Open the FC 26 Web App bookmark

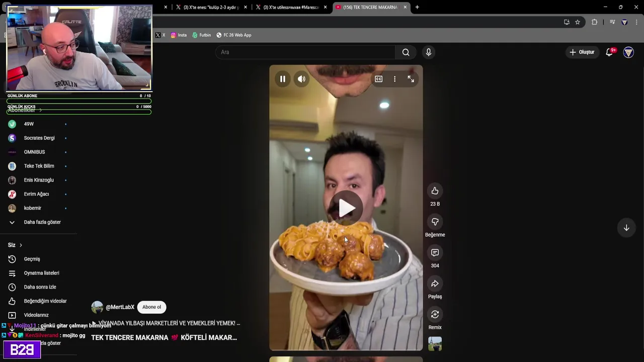[x=234, y=35]
